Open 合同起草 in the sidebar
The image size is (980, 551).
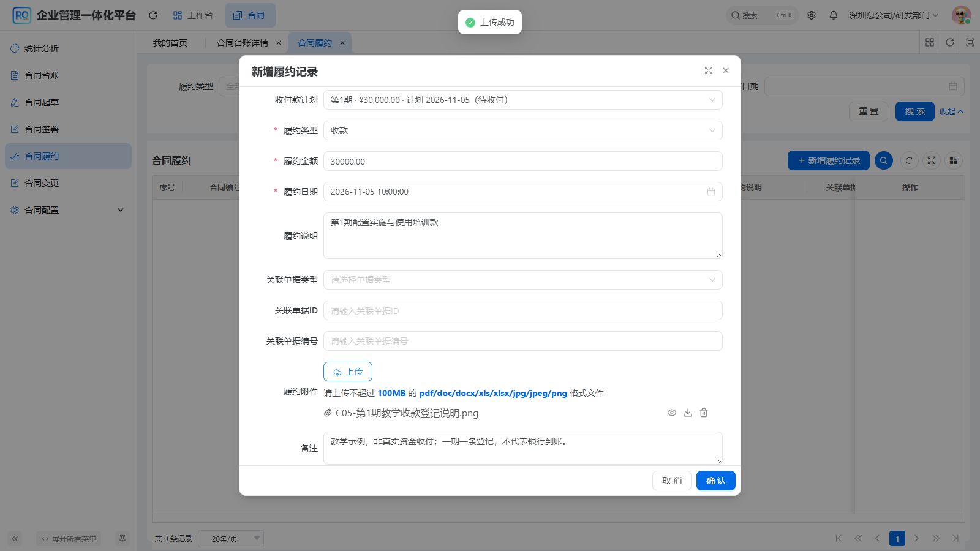[x=68, y=102]
